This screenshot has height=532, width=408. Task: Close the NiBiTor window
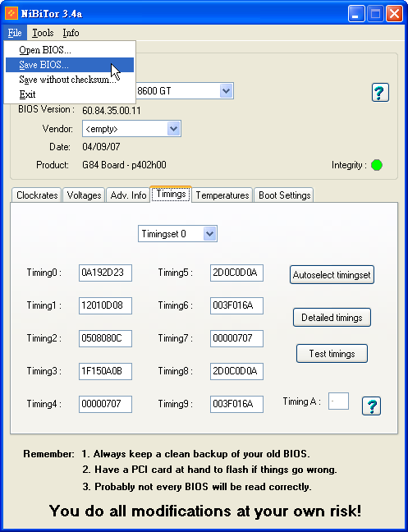(x=394, y=14)
